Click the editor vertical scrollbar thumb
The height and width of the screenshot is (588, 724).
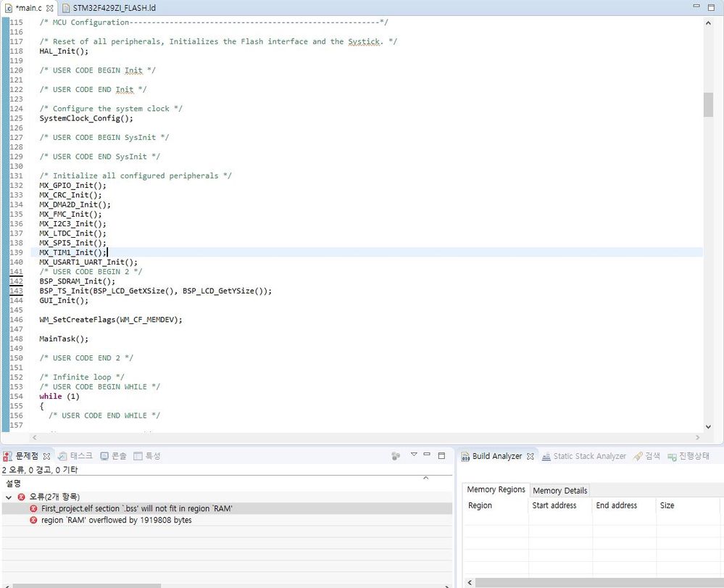708,105
